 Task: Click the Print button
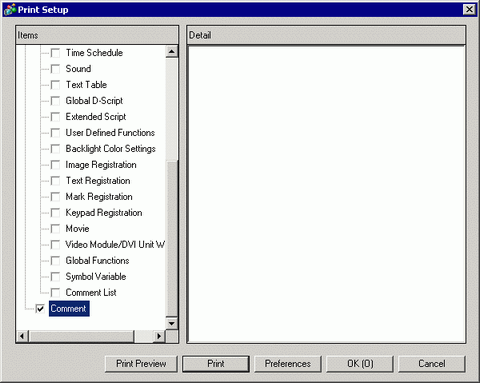216,364
